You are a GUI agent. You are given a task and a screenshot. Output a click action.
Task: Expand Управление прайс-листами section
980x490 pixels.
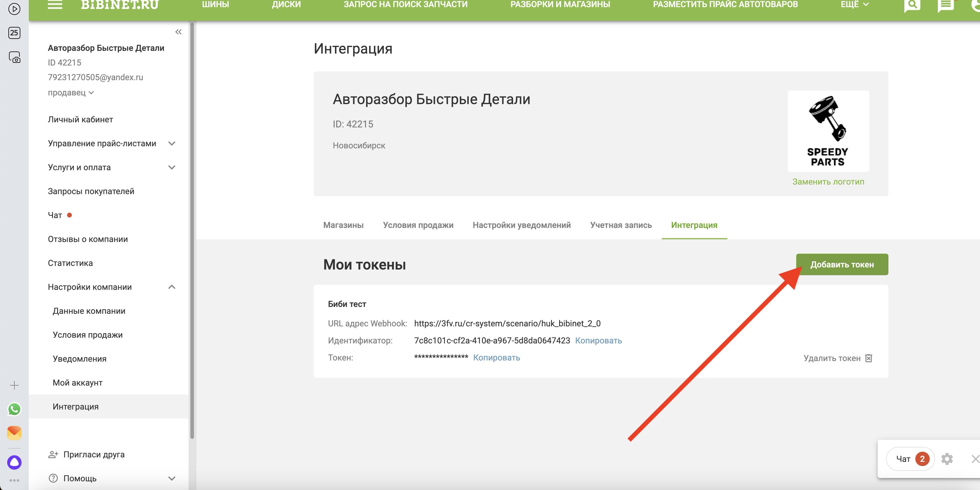pos(172,143)
